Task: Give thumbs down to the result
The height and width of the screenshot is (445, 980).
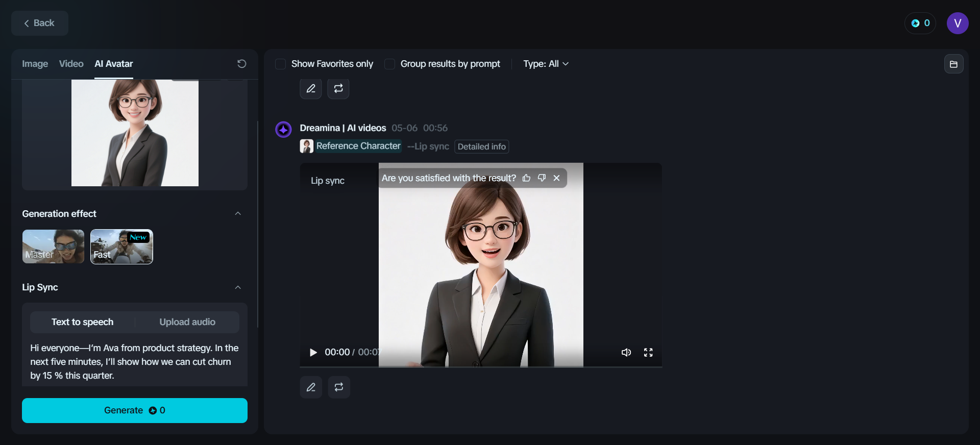Action: pos(542,178)
